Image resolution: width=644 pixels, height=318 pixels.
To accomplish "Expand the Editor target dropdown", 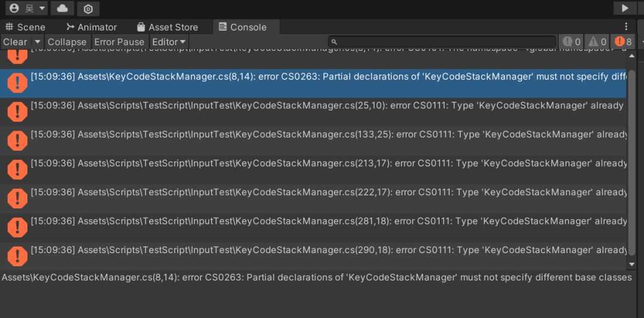I will click(x=169, y=42).
